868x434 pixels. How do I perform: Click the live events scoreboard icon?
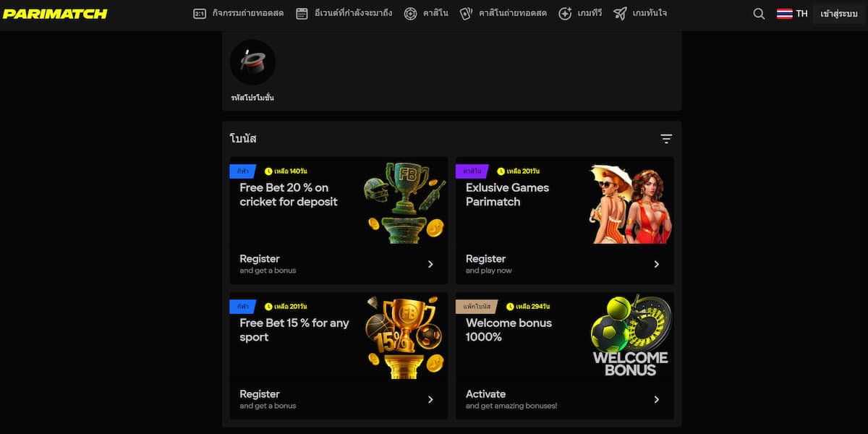pos(200,14)
